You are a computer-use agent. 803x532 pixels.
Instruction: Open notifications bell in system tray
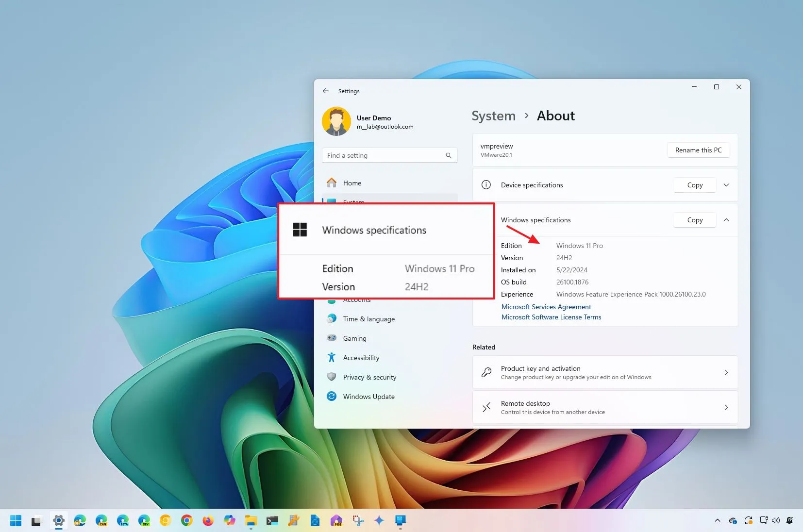[x=790, y=520]
